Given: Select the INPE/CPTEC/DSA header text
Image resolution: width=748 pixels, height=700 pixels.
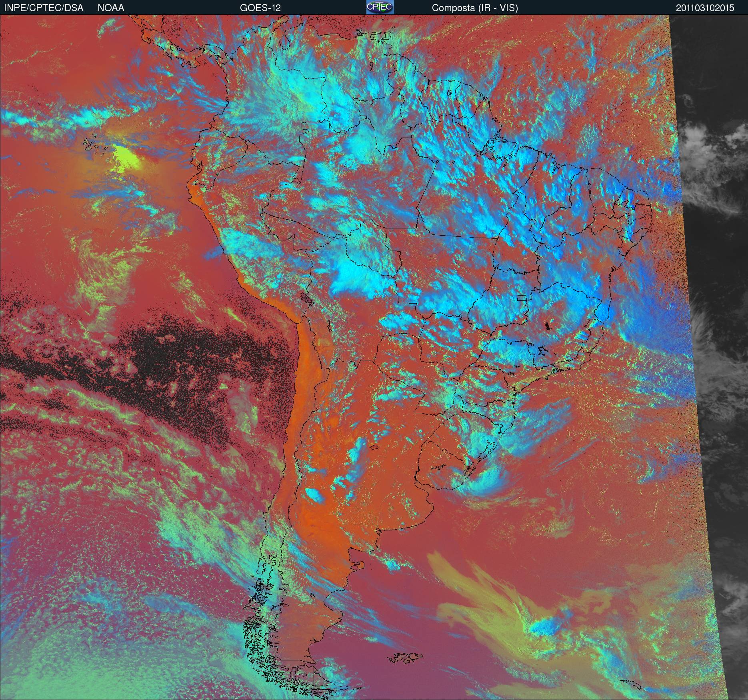Looking at the screenshot, I should [x=44, y=8].
